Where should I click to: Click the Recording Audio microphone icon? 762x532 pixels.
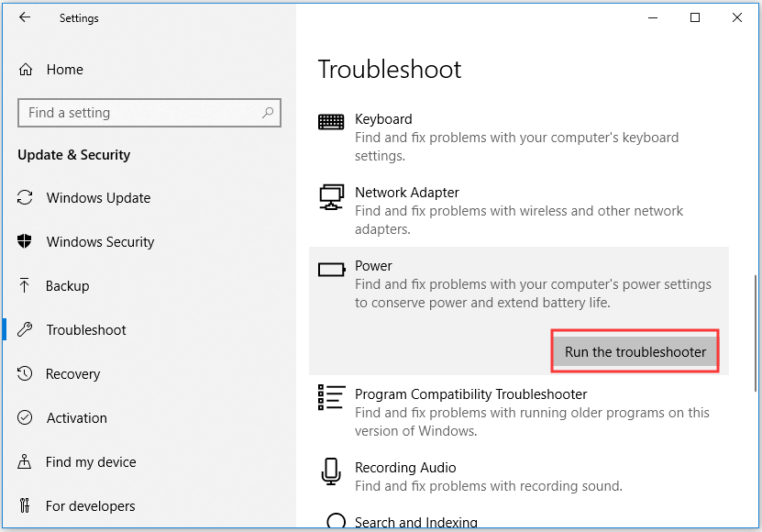(331, 471)
